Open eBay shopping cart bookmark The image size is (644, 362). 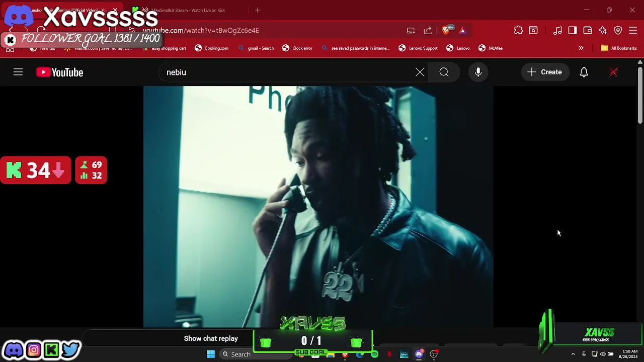pos(164,48)
